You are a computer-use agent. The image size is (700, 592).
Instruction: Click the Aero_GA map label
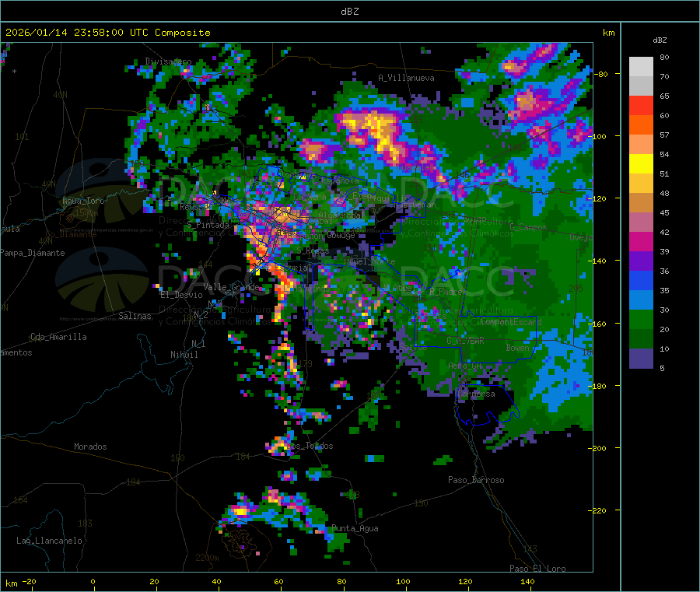[465, 366]
